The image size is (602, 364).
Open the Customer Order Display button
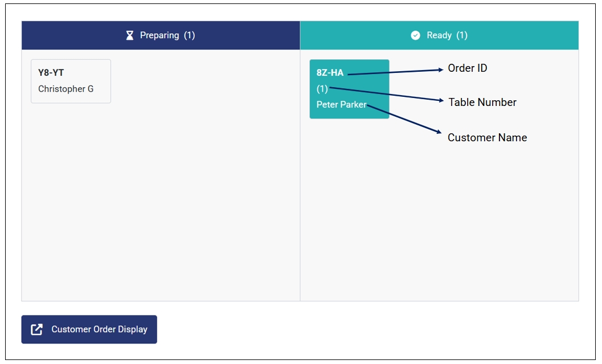pyautogui.click(x=89, y=329)
